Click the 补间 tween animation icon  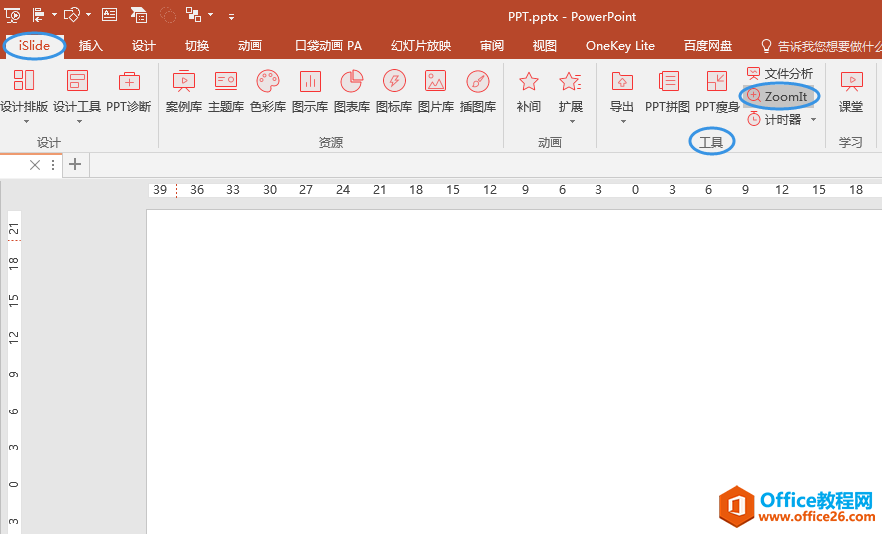pos(529,91)
